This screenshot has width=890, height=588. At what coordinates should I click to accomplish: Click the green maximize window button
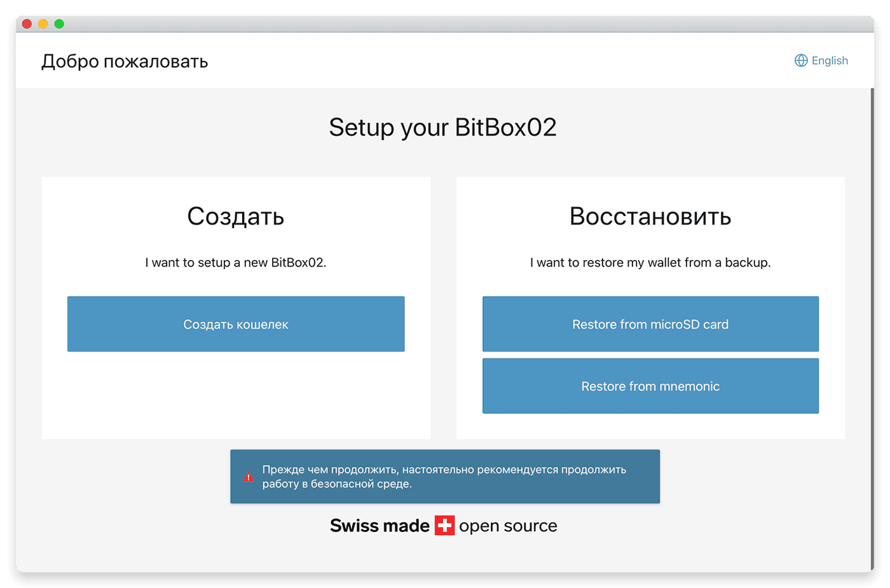coord(59,24)
